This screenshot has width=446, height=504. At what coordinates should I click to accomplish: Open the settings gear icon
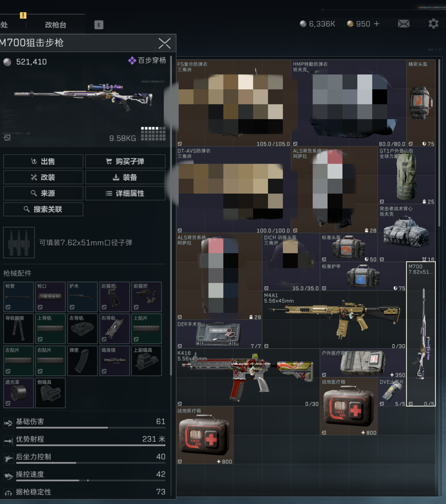click(x=433, y=24)
